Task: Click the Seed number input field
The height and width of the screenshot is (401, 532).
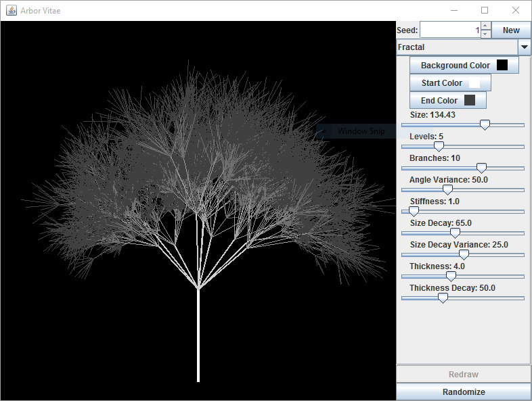Action: coord(450,30)
